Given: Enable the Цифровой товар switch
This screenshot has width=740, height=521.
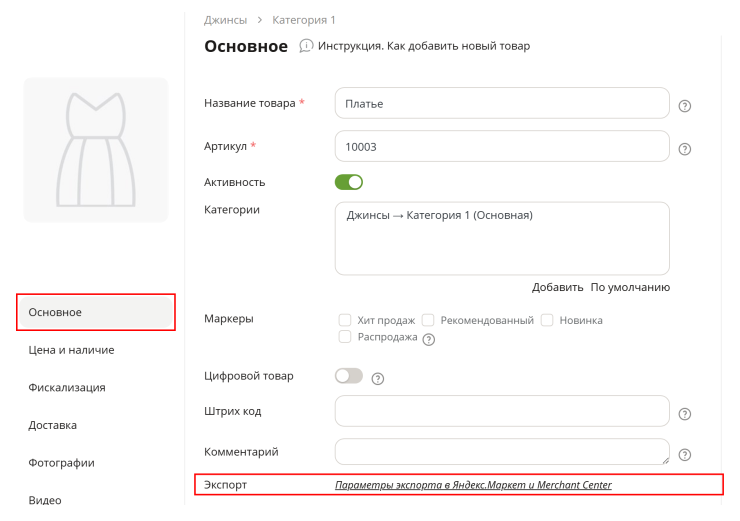Looking at the screenshot, I should [349, 376].
